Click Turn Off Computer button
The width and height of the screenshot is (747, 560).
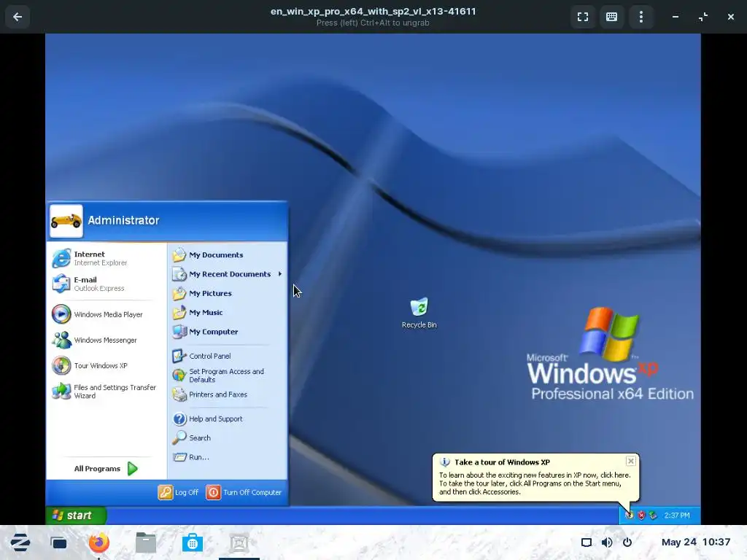[244, 492]
